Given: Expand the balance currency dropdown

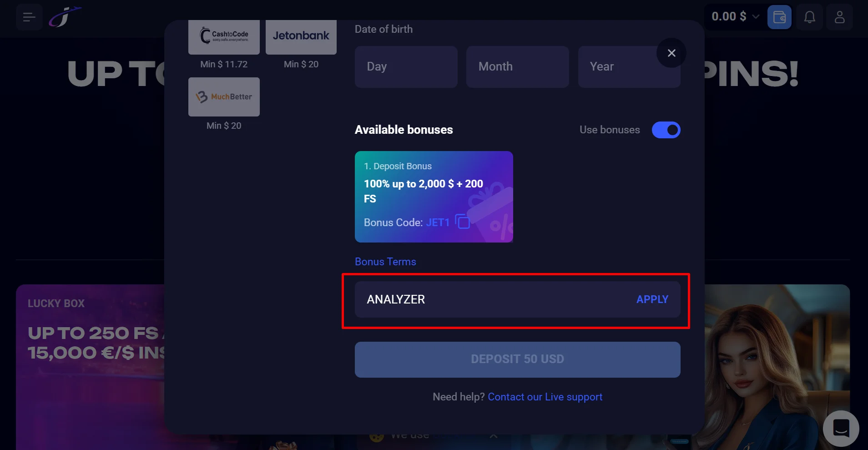Looking at the screenshot, I should (x=756, y=17).
